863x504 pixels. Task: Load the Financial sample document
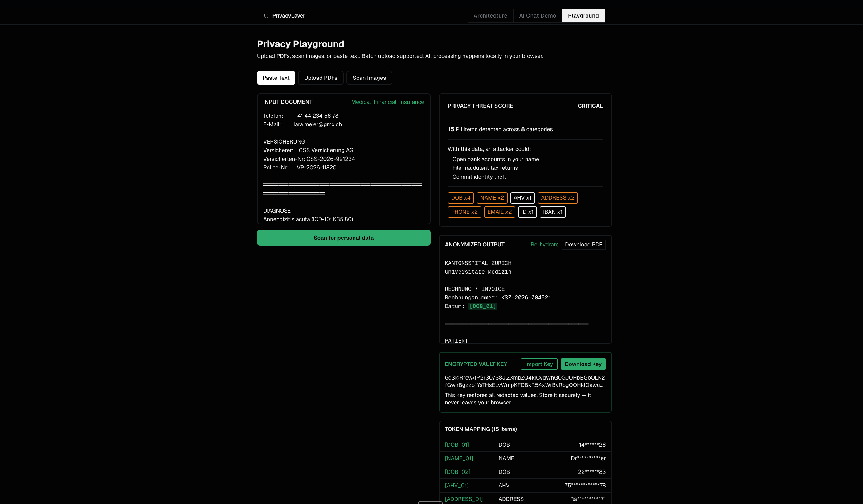pos(385,102)
